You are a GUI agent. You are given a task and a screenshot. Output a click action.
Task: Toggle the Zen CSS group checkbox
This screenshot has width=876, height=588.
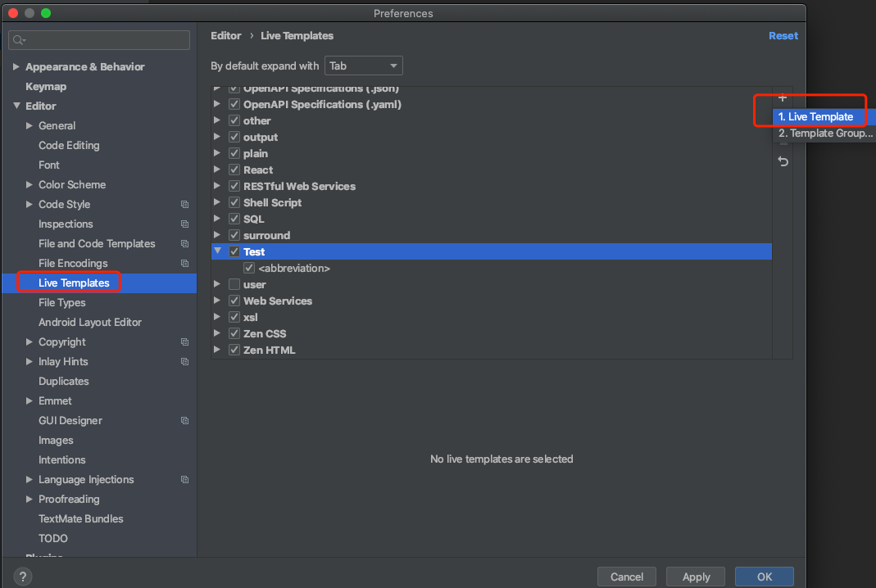coord(234,333)
